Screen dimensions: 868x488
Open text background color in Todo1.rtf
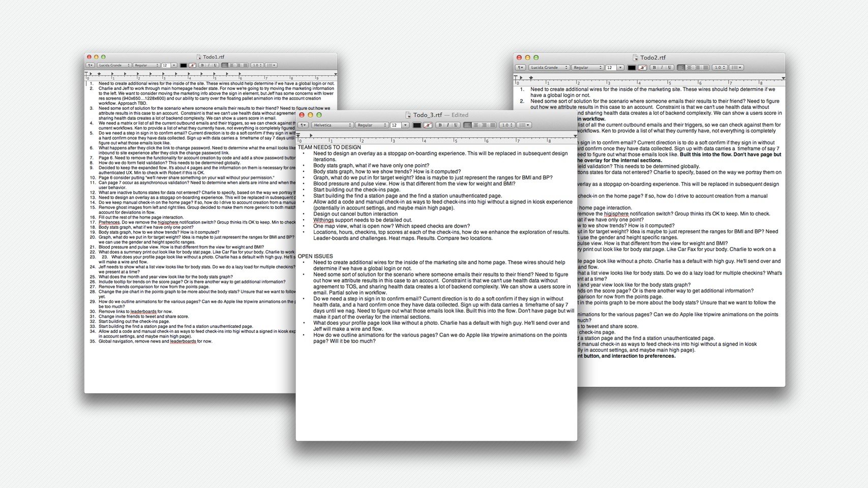click(192, 65)
